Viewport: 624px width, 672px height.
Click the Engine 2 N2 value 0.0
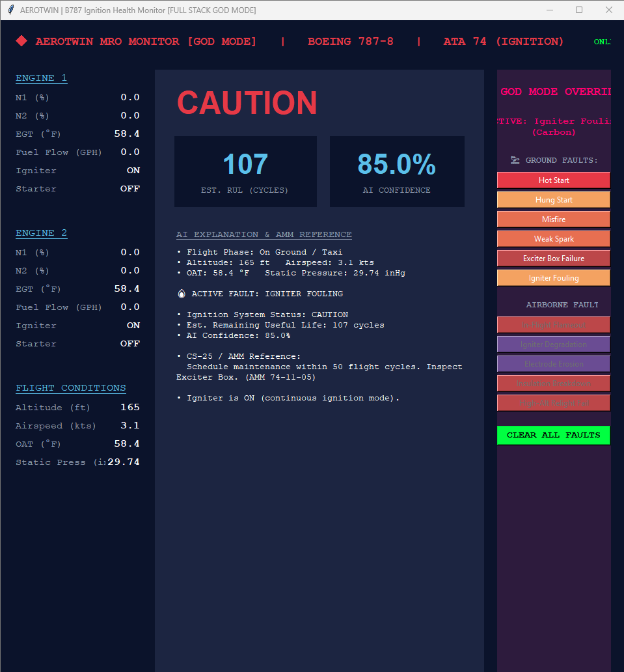click(x=130, y=270)
